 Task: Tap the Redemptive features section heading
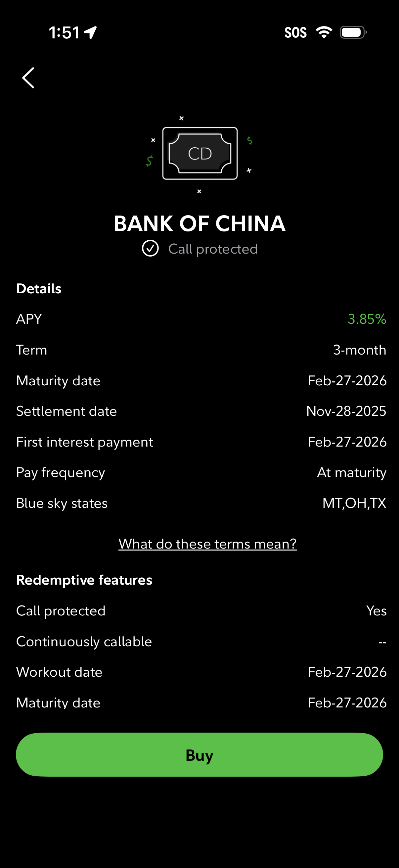coord(84,580)
